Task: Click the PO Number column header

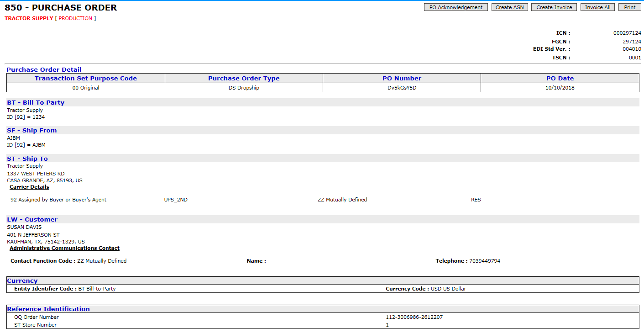Action: [x=401, y=78]
